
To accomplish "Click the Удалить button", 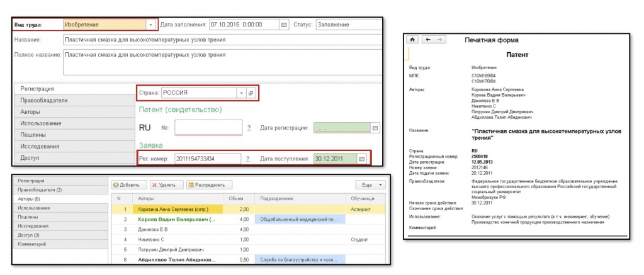I will click(x=166, y=185).
